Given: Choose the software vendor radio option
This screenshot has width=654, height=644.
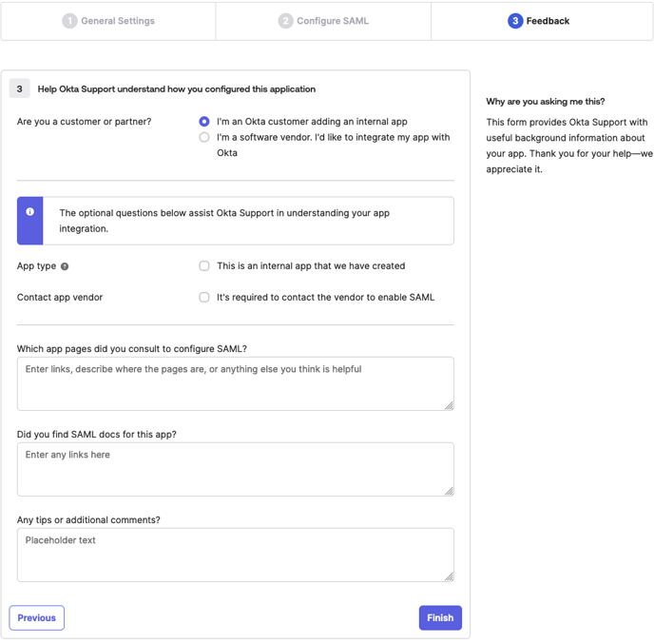Looking at the screenshot, I should point(204,138).
